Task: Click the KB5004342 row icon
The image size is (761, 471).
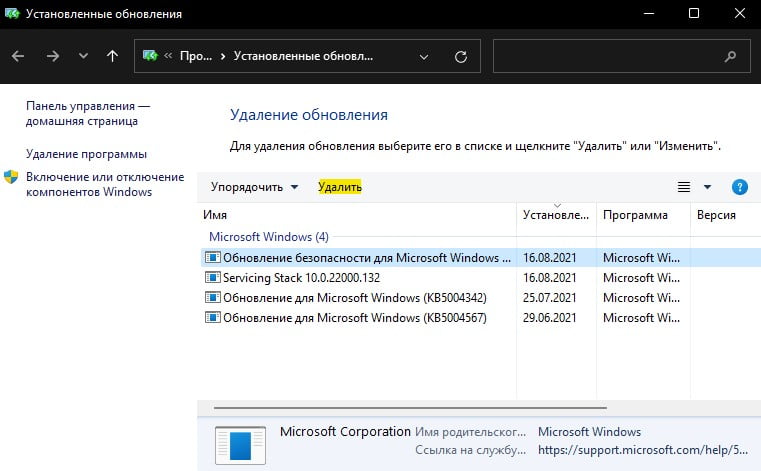Action: pyautogui.click(x=213, y=297)
